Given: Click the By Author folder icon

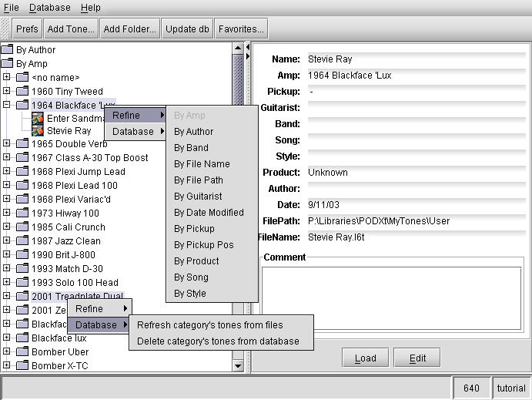Looking at the screenshot, I should coord(8,50).
